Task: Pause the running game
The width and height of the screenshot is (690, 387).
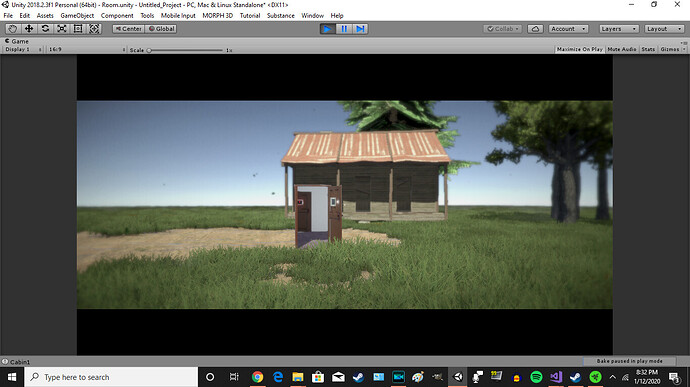Action: click(344, 29)
